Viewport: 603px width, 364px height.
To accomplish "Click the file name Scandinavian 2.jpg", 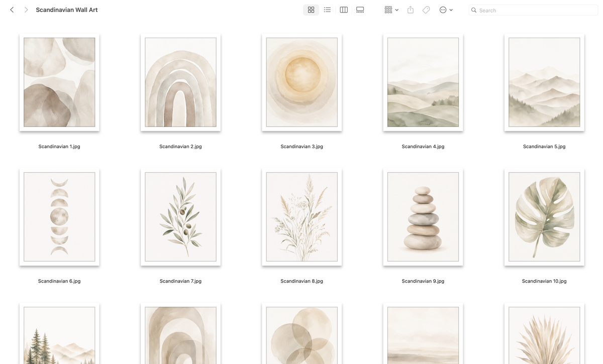I will 180,147.
